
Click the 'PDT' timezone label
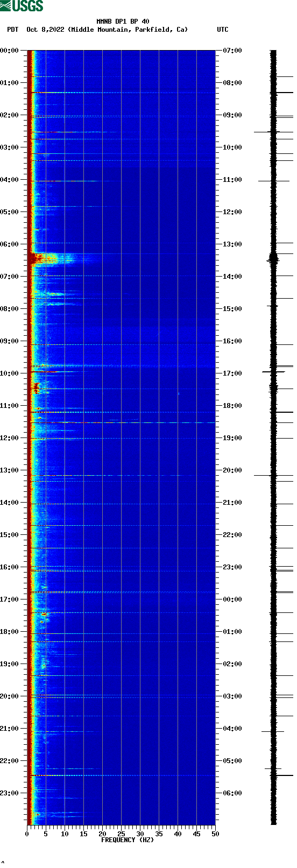click(12, 30)
